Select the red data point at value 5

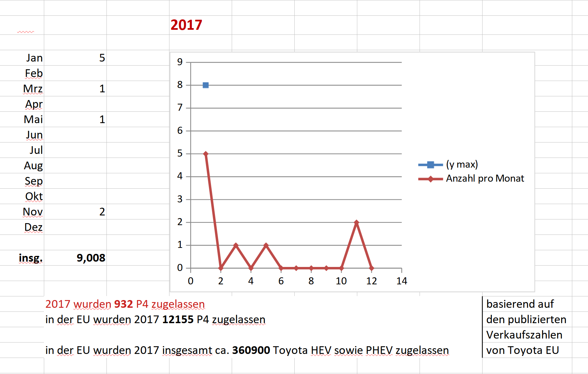click(x=206, y=154)
